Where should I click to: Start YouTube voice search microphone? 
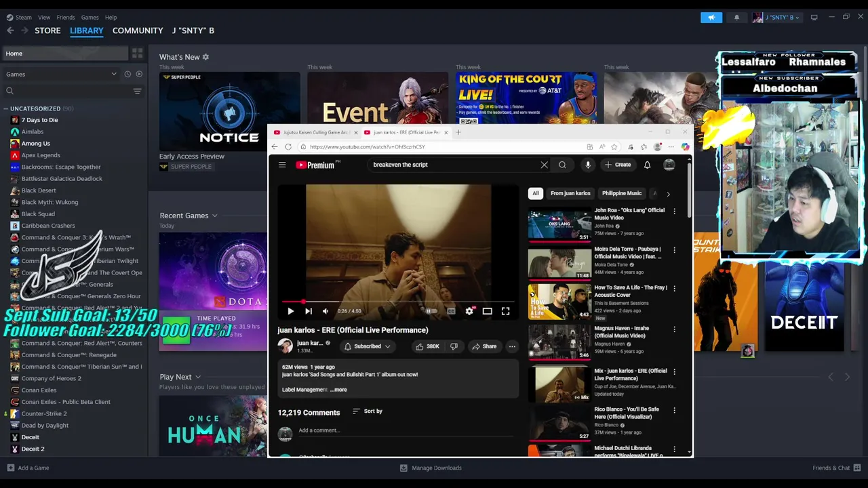tap(588, 165)
